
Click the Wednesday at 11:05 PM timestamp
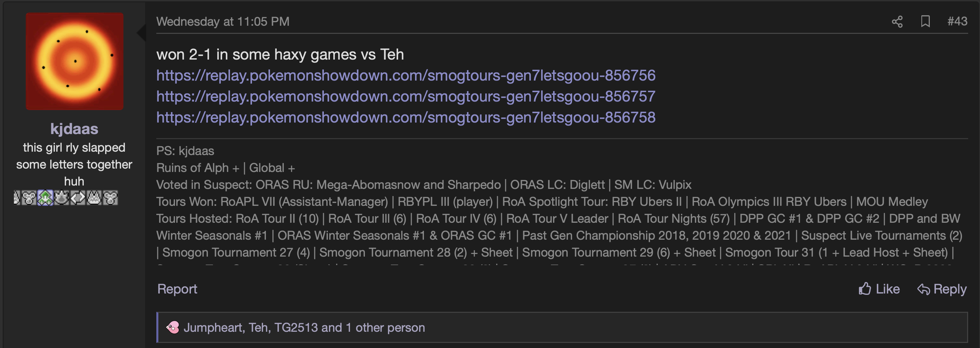pos(223,21)
